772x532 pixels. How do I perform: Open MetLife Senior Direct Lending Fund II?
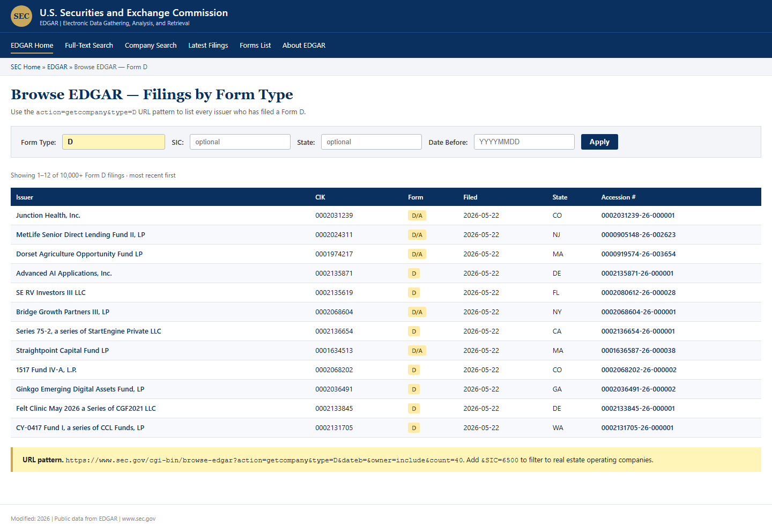click(x=80, y=235)
